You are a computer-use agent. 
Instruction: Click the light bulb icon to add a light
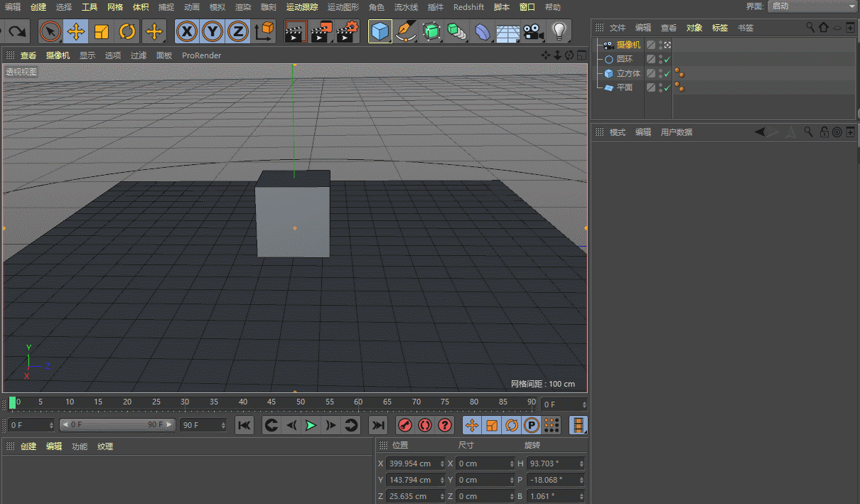(559, 32)
